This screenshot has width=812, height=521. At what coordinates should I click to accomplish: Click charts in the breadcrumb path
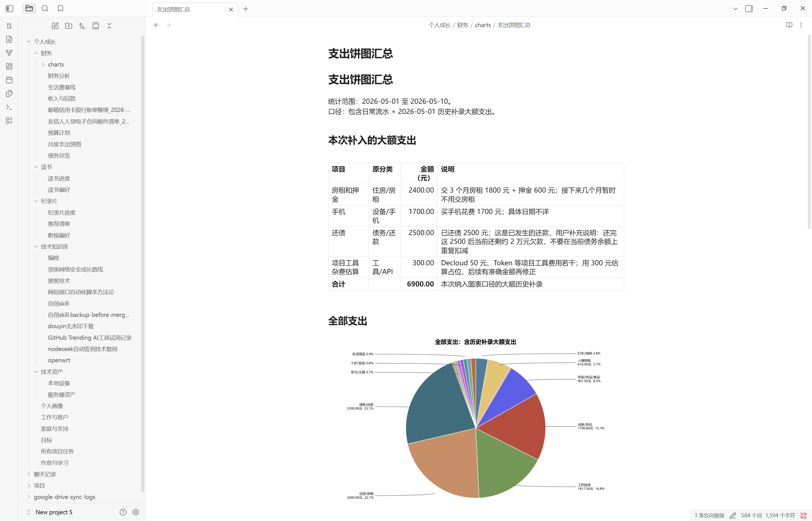(483, 25)
